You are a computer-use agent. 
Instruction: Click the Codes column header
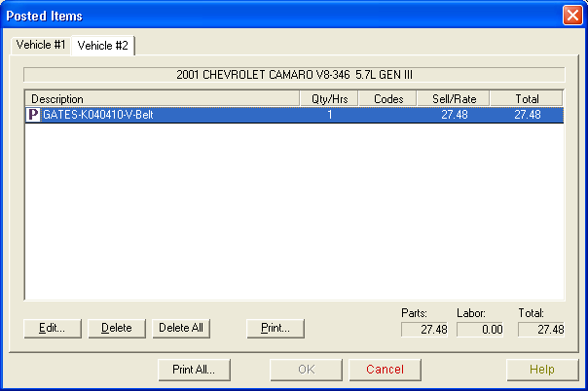(388, 99)
